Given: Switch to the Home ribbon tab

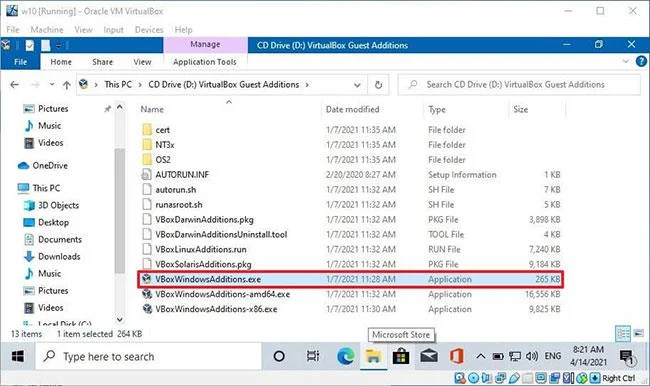Looking at the screenshot, I should tap(61, 62).
